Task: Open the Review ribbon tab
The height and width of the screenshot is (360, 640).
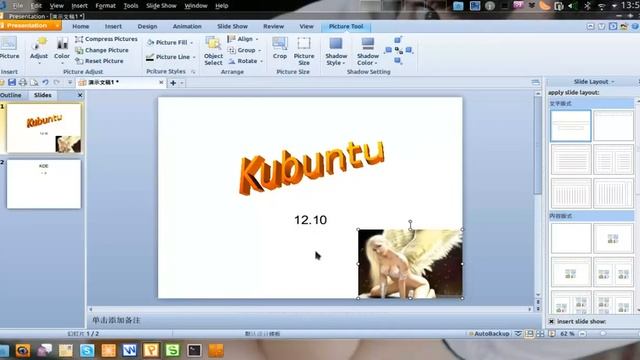Action: [273, 26]
